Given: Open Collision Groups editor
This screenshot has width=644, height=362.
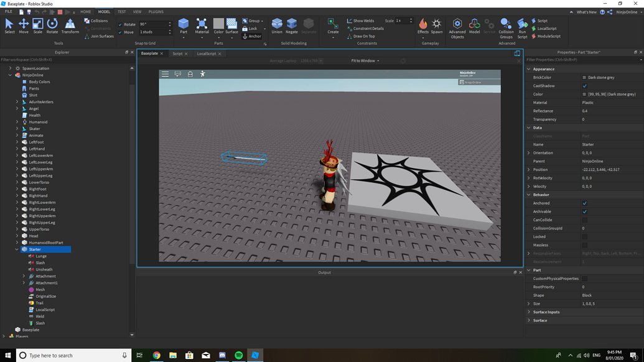Looking at the screenshot, I should [x=506, y=29].
